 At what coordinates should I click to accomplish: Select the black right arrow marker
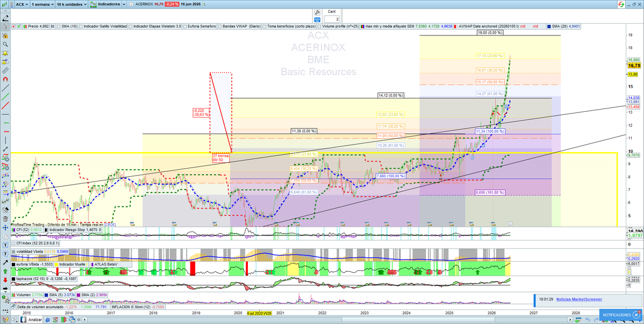click(5, 288)
